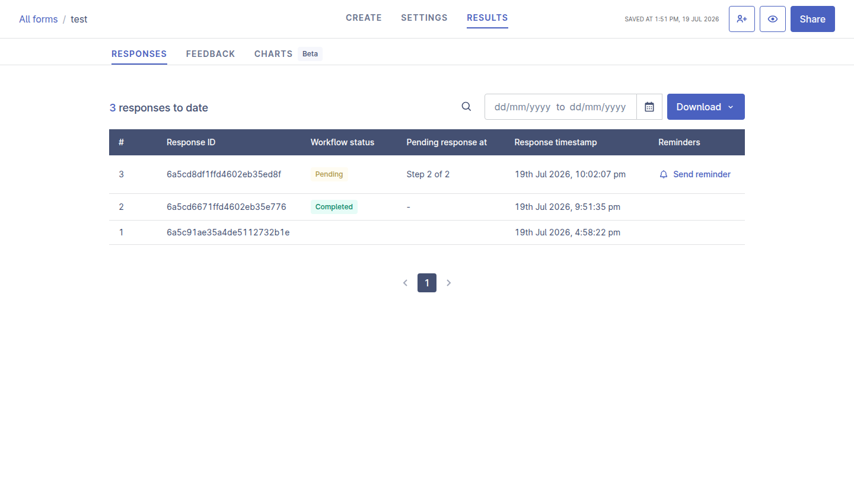Click response ID 6a5cd8df1ffd4602eb35ed8f
The width and height of the screenshot is (854, 504).
click(224, 174)
